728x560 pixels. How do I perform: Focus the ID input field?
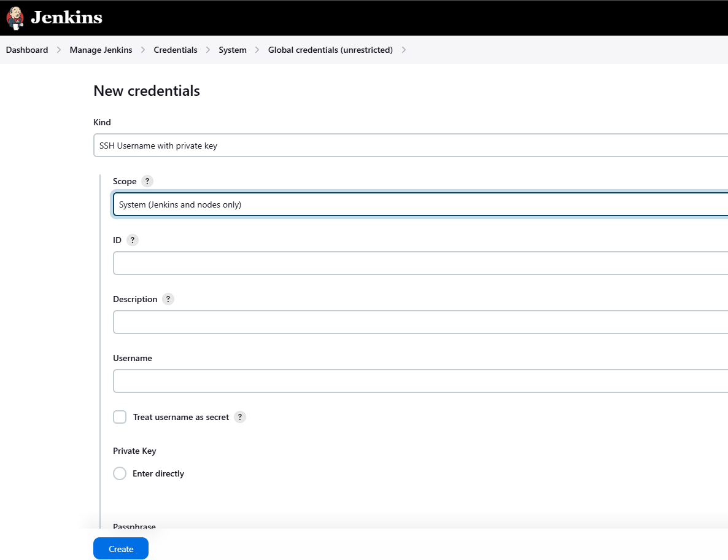(x=420, y=263)
